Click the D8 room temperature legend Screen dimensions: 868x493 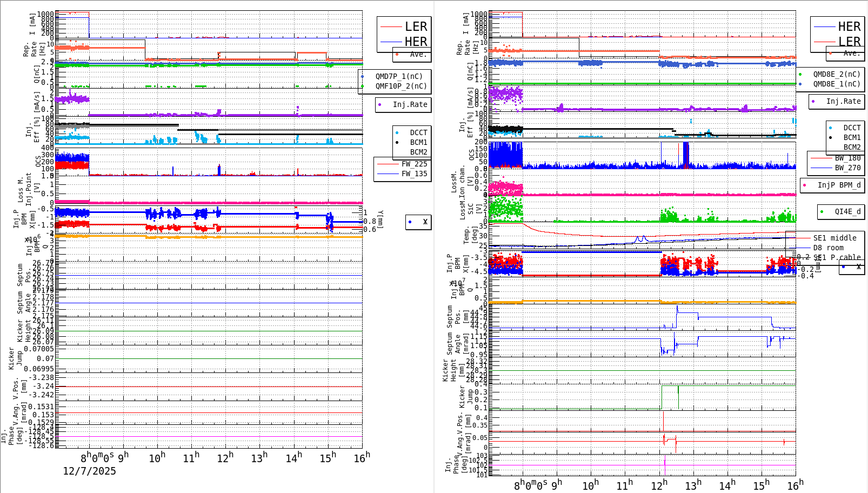point(829,248)
